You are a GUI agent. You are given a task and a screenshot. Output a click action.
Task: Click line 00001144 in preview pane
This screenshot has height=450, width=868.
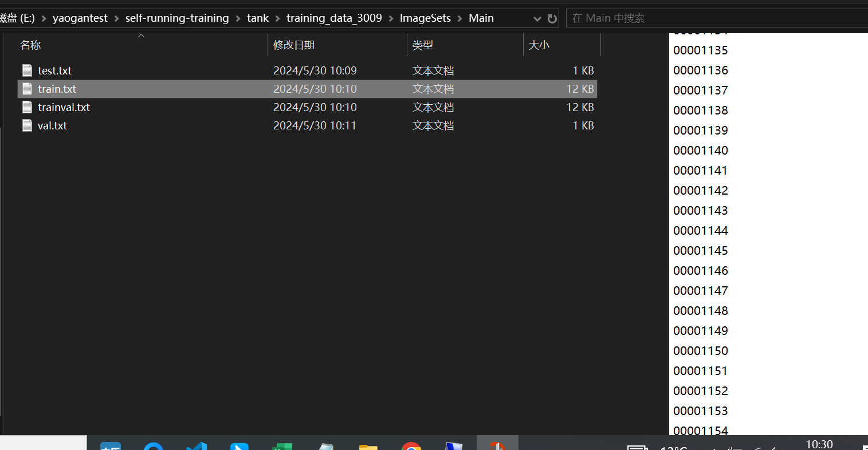701,231
